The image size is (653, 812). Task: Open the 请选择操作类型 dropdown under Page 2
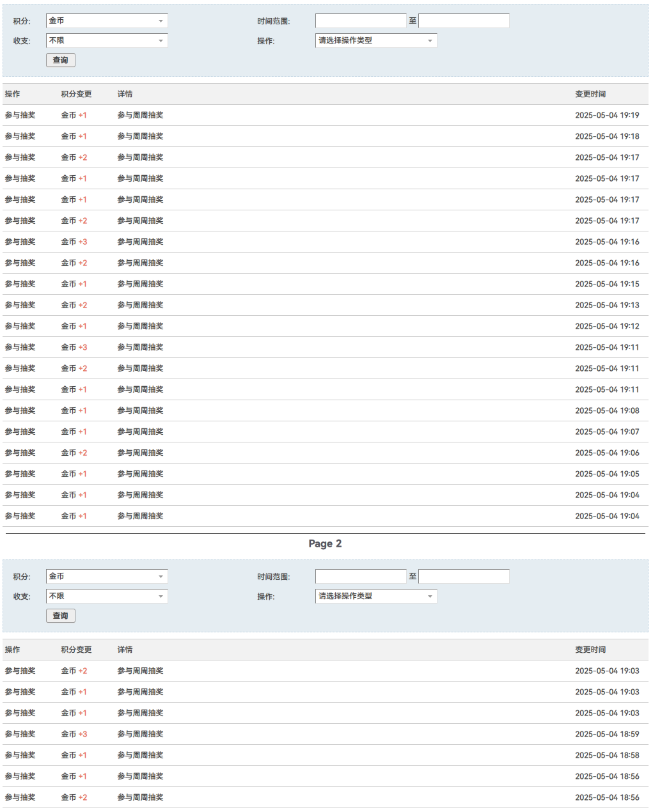pyautogui.click(x=376, y=597)
